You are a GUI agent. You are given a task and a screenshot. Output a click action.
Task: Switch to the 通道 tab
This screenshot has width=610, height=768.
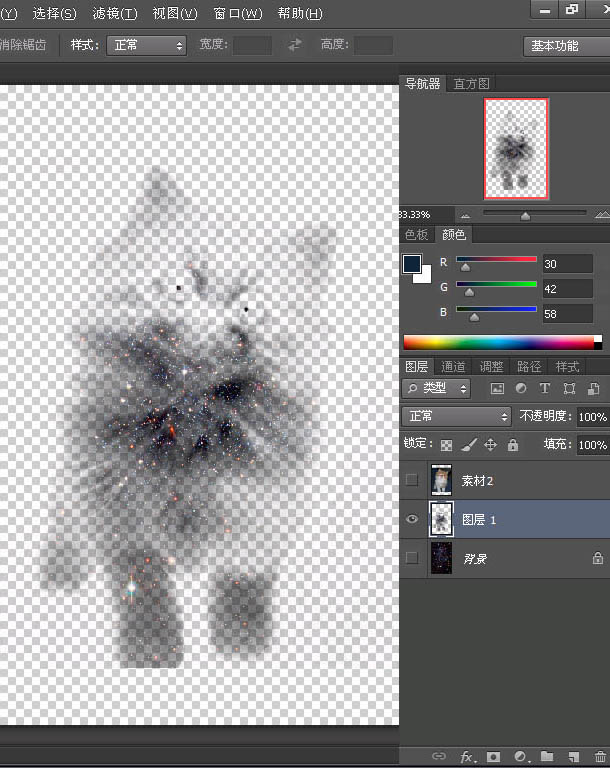click(453, 367)
